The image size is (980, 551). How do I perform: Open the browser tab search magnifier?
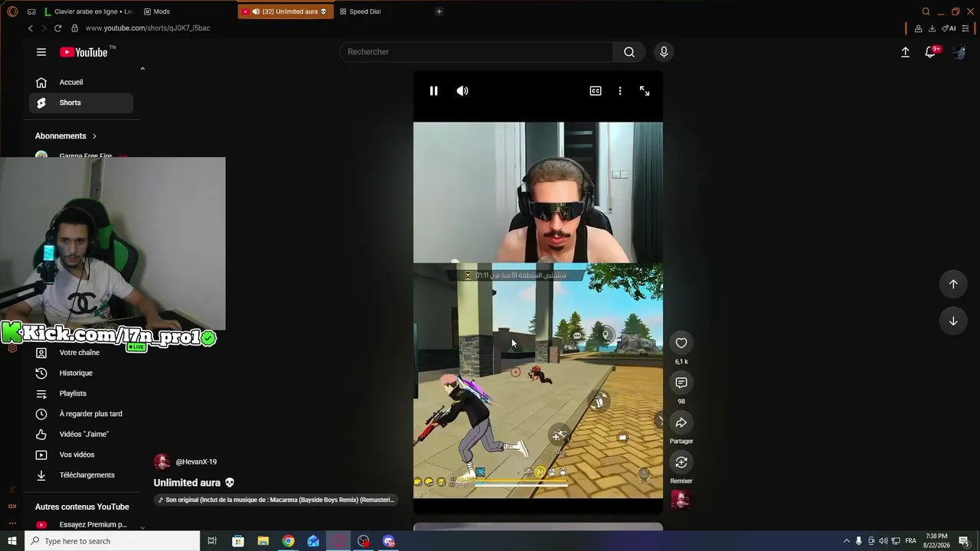[x=926, y=11]
